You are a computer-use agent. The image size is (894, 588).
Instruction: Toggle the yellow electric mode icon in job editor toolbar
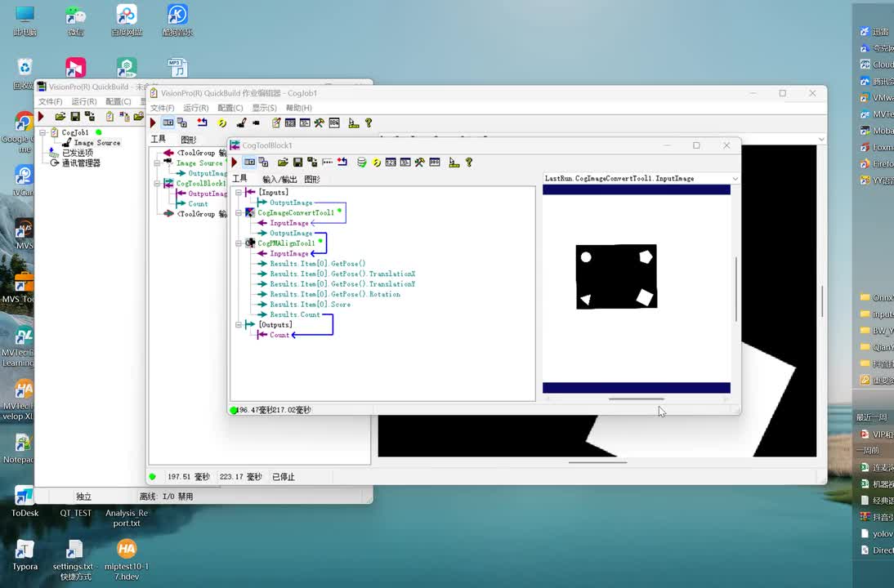point(221,123)
